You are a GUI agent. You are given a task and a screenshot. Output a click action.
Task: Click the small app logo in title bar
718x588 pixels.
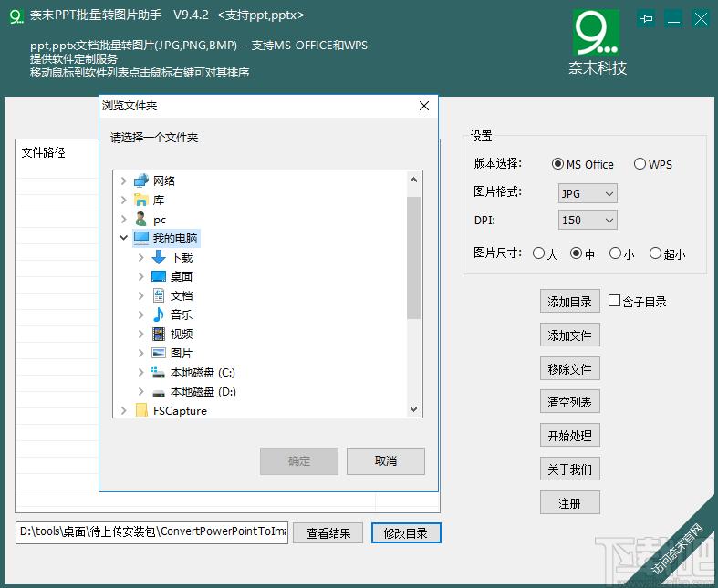16,16
